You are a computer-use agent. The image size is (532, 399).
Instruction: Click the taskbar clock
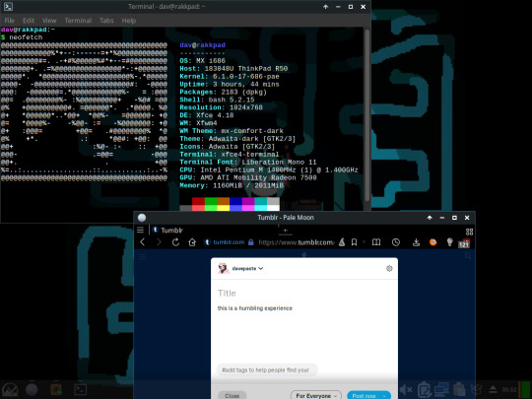[x=509, y=389]
